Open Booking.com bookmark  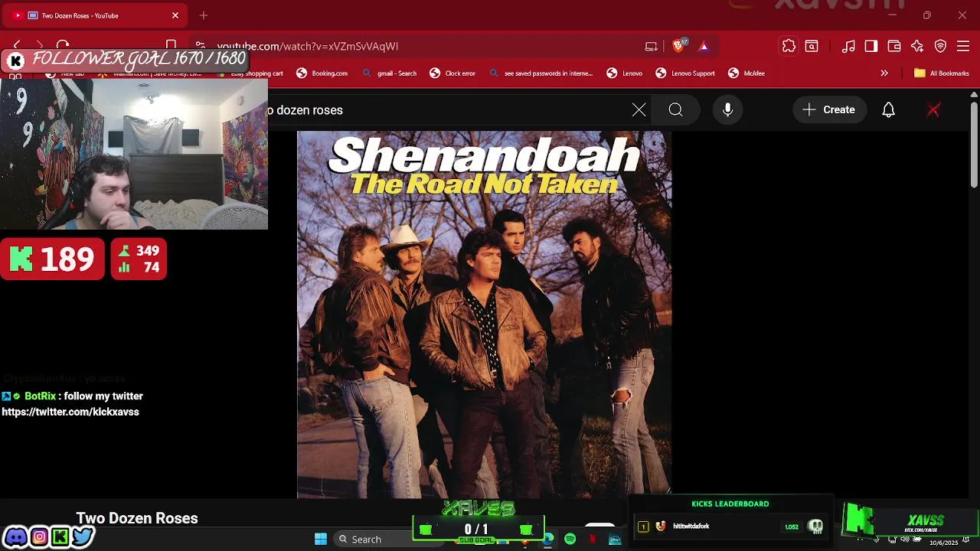(322, 73)
